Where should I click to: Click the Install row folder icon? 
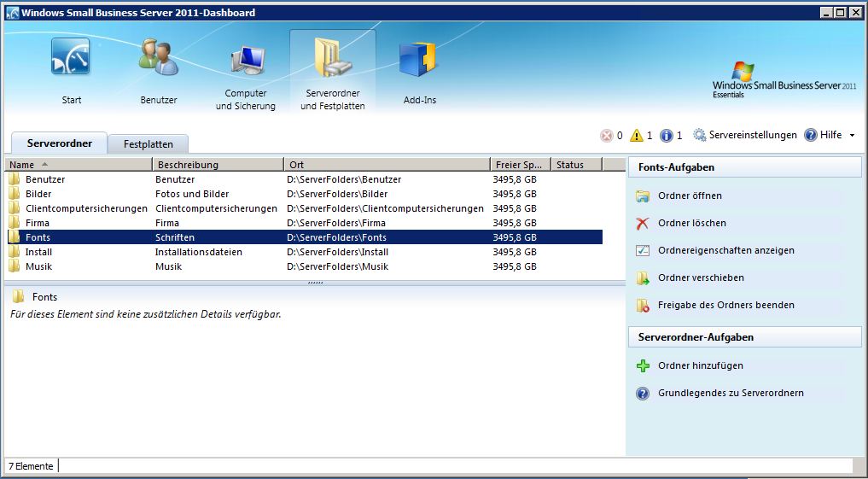click(x=14, y=252)
